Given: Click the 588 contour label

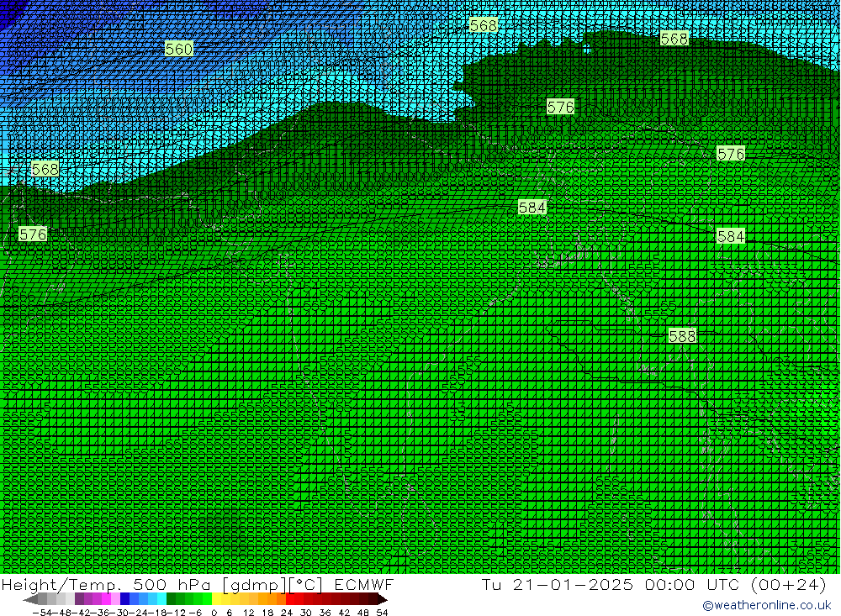Looking at the screenshot, I should coord(682,336).
